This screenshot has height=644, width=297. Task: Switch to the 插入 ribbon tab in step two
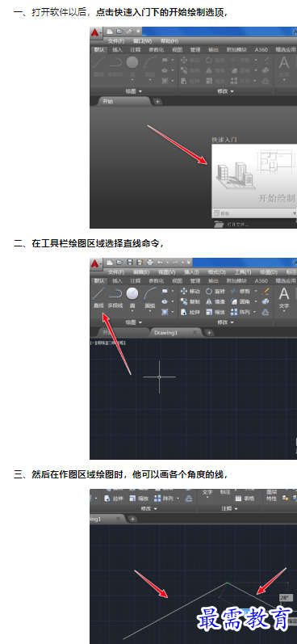pos(117,281)
